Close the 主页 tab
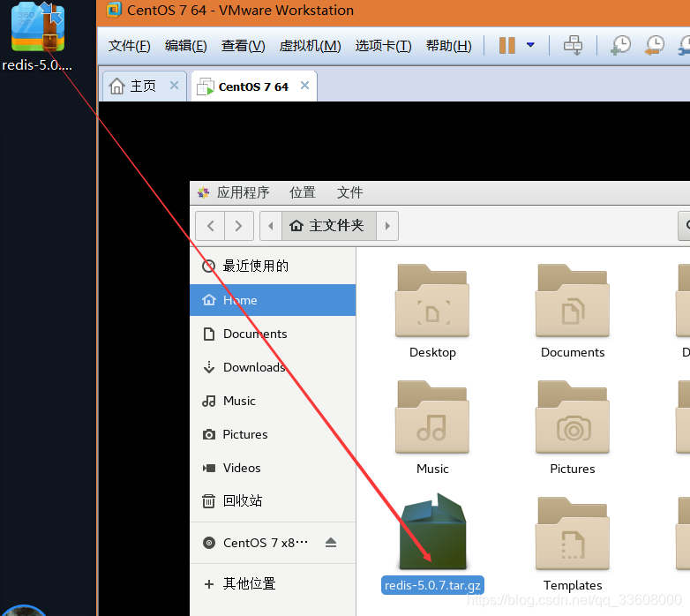The width and height of the screenshot is (690, 616). (174, 86)
